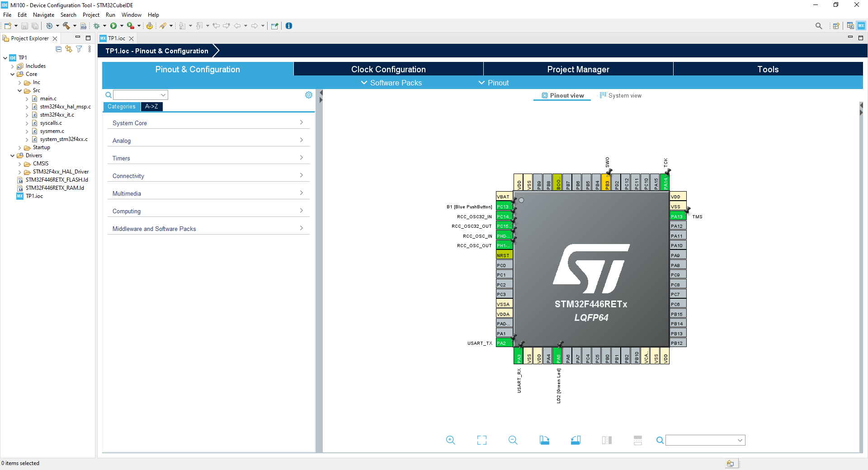This screenshot has height=470, width=868.
Task: Zoom in on the chip pinout
Action: [451, 440]
